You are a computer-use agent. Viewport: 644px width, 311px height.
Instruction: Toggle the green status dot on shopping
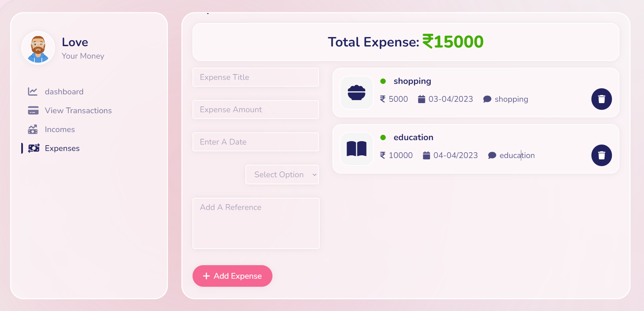pyautogui.click(x=383, y=81)
